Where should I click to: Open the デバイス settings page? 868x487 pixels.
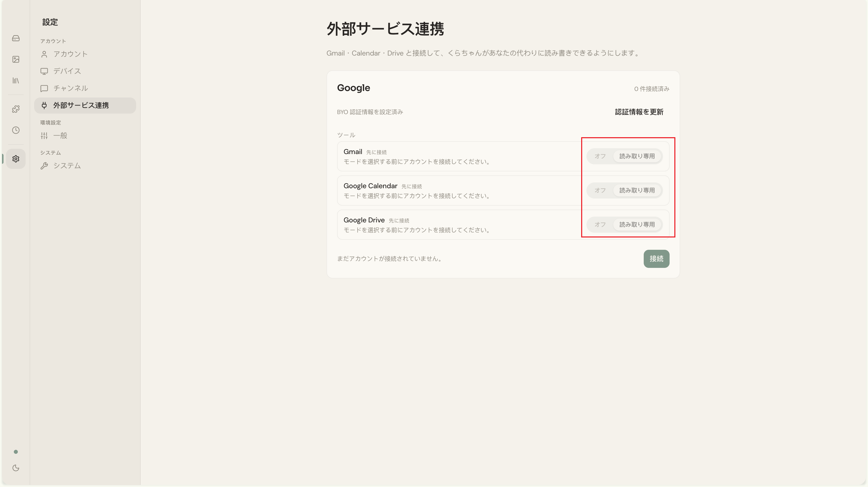pos(85,71)
